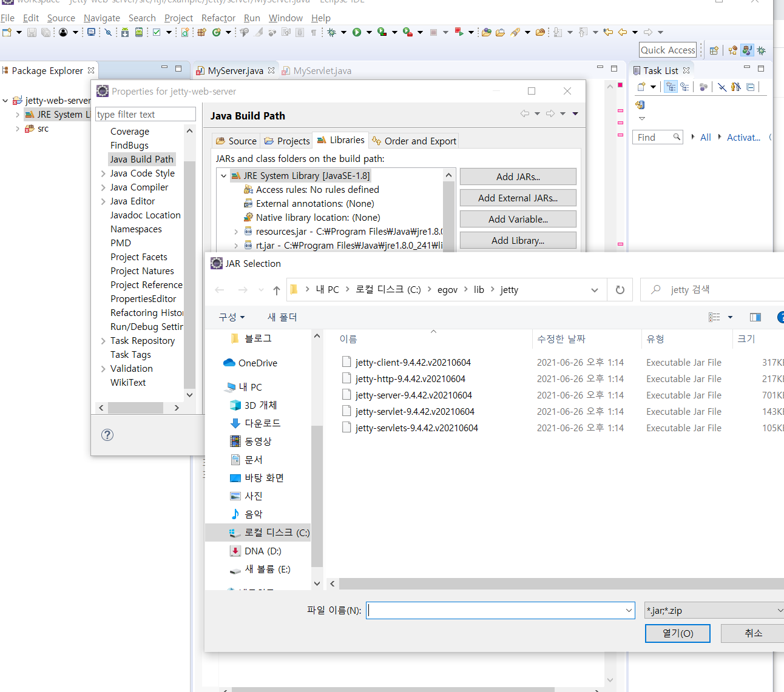Click the Add JARs... button
This screenshot has width=784, height=692.
[518, 176]
